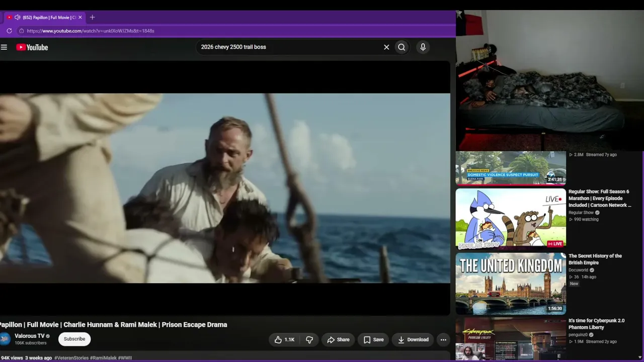Click the #VeteranStories hashtag
The image size is (644, 362).
click(x=71, y=358)
